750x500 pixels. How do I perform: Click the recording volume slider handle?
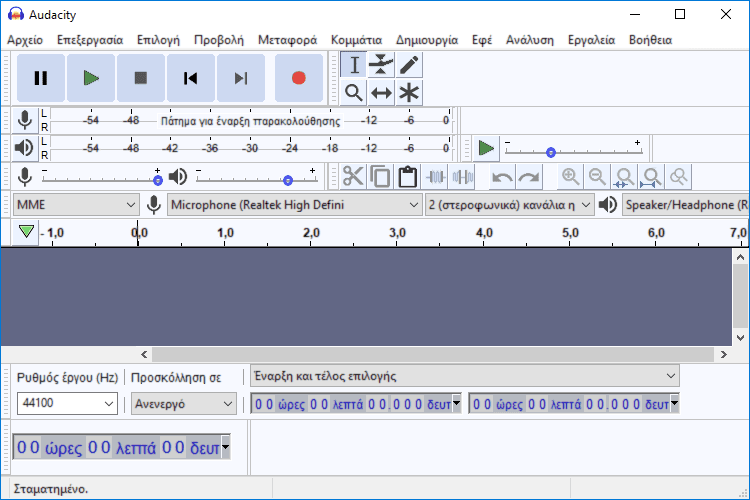click(x=158, y=180)
